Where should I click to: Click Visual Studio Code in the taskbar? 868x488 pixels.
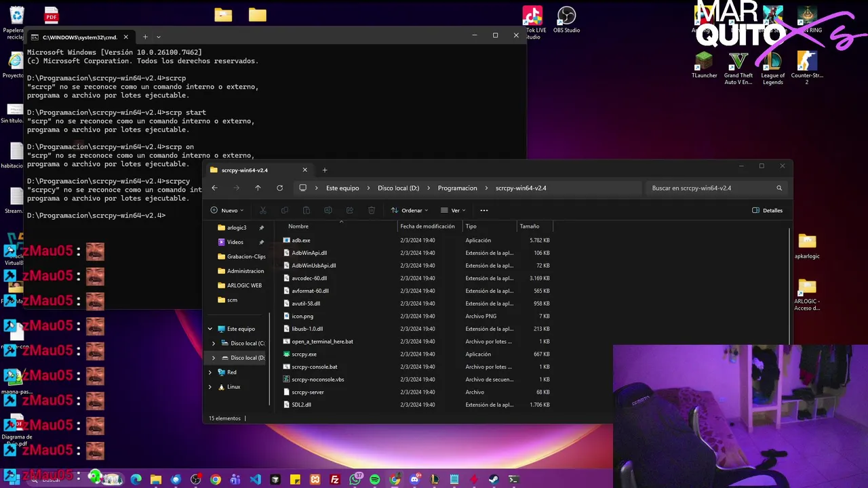tap(255, 479)
